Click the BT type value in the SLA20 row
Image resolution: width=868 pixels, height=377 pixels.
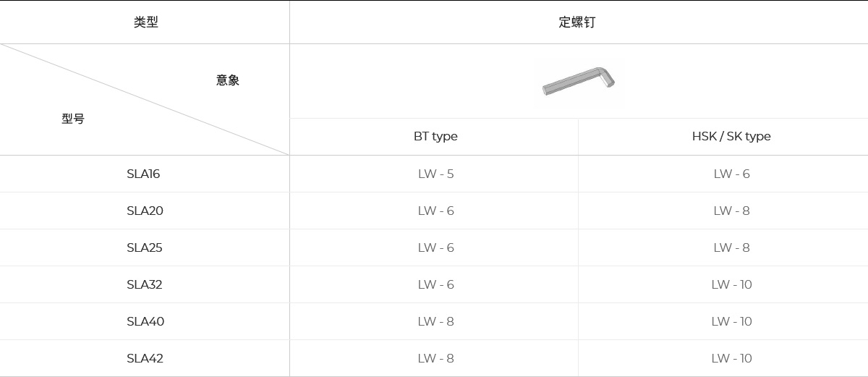(435, 211)
